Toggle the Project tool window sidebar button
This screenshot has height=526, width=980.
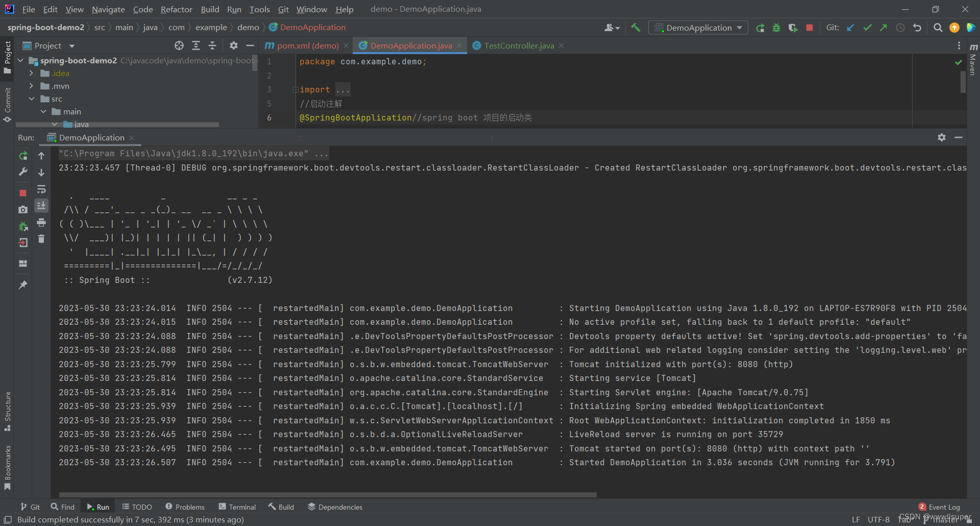click(x=7, y=57)
